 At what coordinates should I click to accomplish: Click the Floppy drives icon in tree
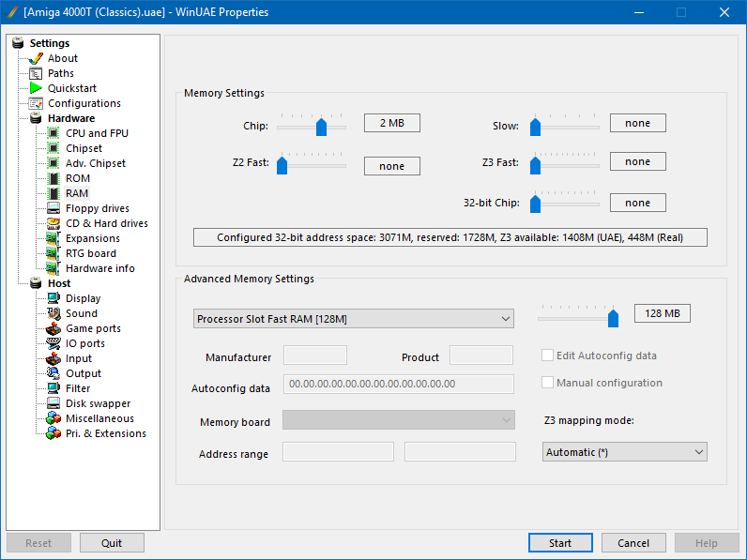(53, 208)
